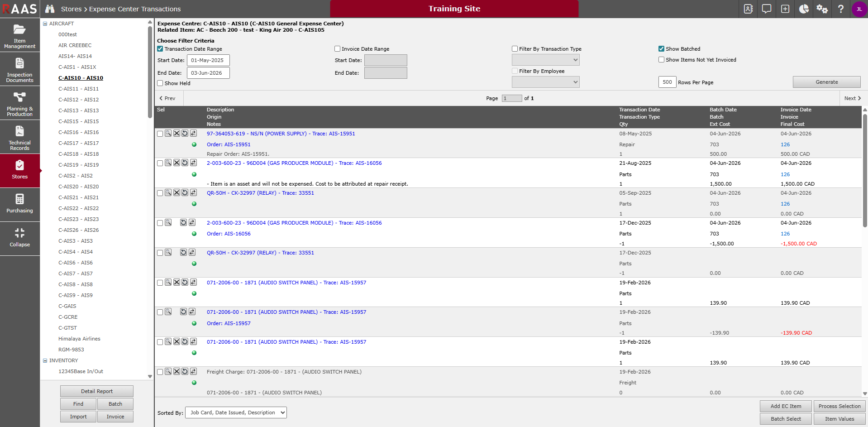Click the add-new plus box icon
Screen dimensions: 868x427
[785, 9]
